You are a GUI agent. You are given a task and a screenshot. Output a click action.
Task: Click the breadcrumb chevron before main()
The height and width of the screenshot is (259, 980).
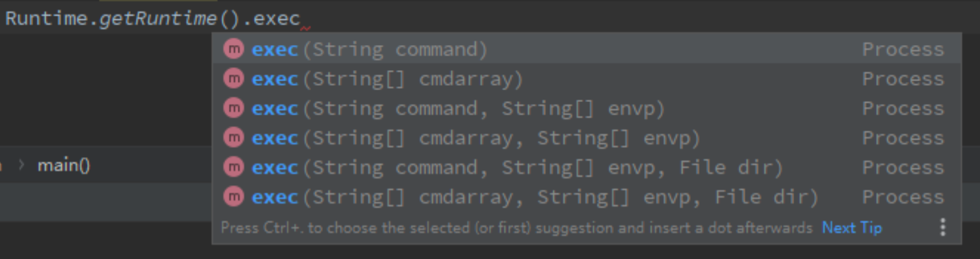point(22,166)
